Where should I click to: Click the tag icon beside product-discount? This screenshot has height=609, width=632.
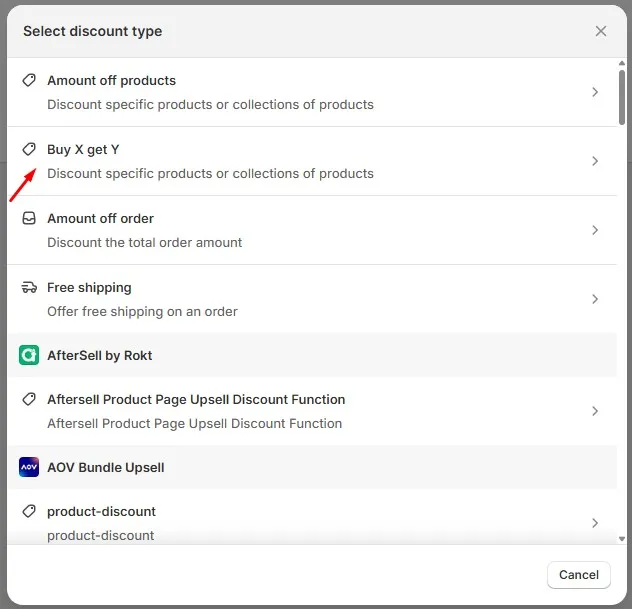(x=29, y=511)
